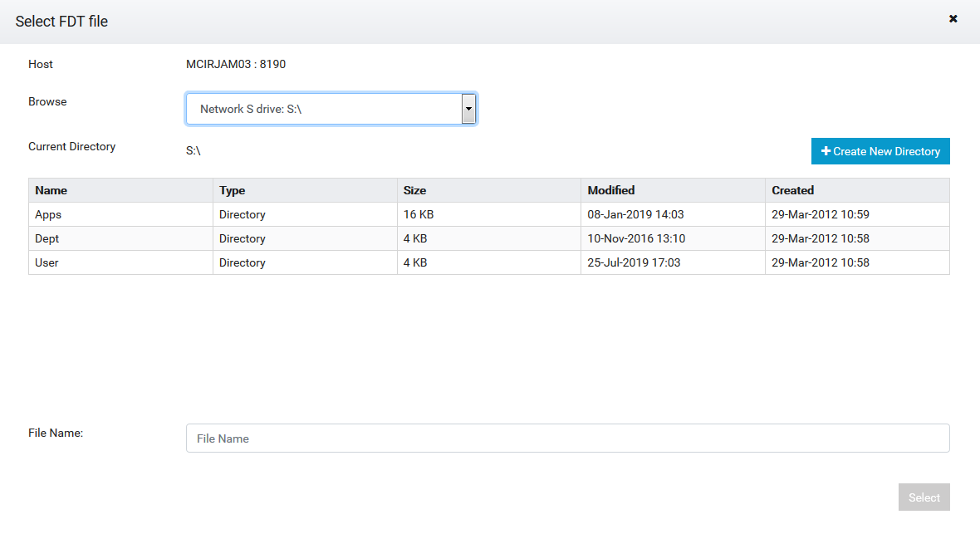This screenshot has width=980, height=534.
Task: Click the dropdown arrow on Network S drive selector
Action: [x=468, y=108]
